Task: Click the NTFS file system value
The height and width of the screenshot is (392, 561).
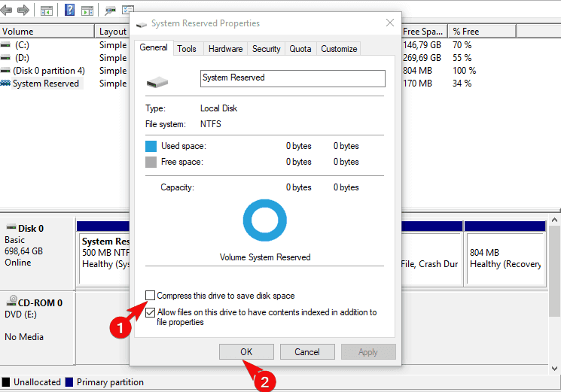Action: 210,124
